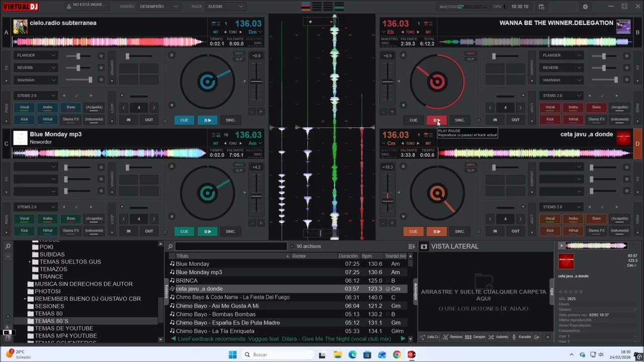Open Diseño Desempeño layout dropdown
The width and height of the screenshot is (644, 362).
click(159, 7)
